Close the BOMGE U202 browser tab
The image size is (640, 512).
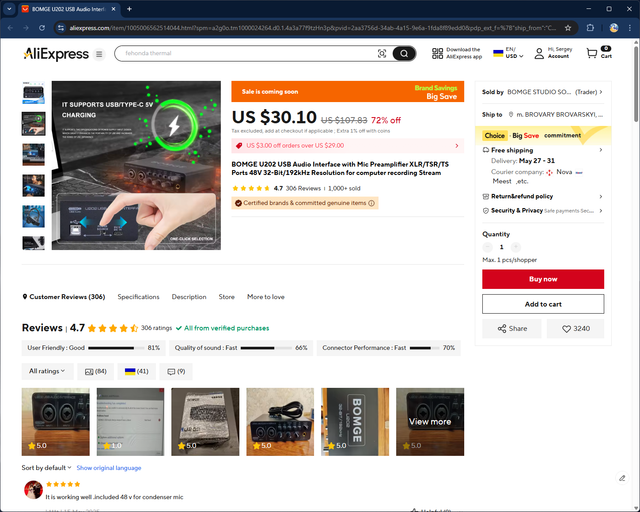[x=113, y=9]
